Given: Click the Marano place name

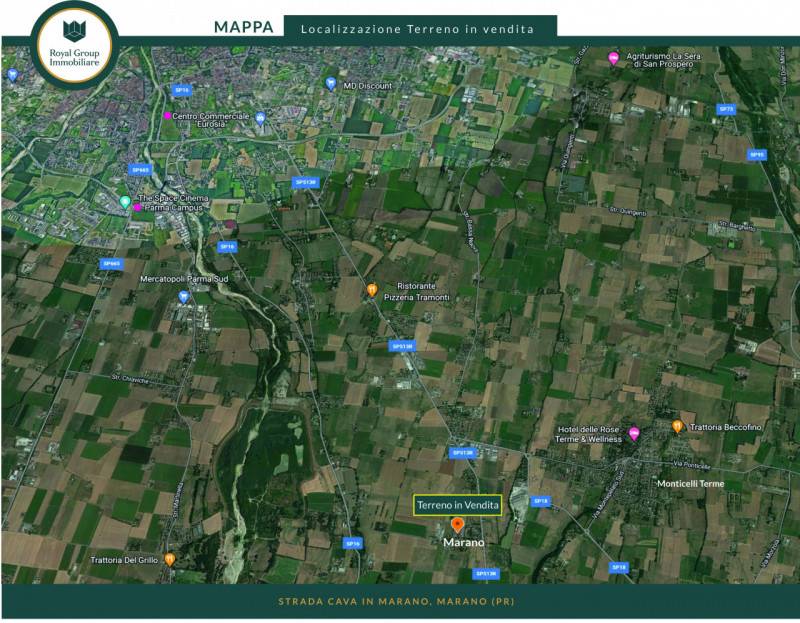Looking at the screenshot, I should click(x=464, y=542).
